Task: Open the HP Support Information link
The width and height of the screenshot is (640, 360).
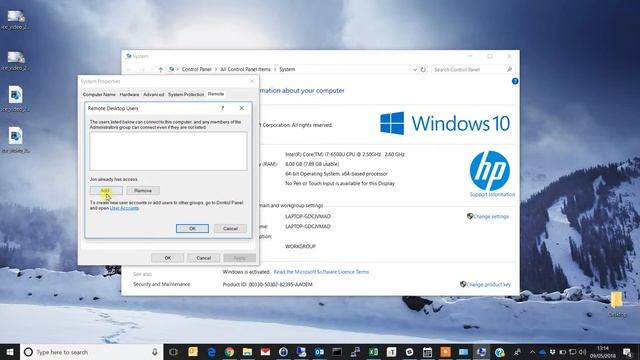Action: pyautogui.click(x=492, y=194)
